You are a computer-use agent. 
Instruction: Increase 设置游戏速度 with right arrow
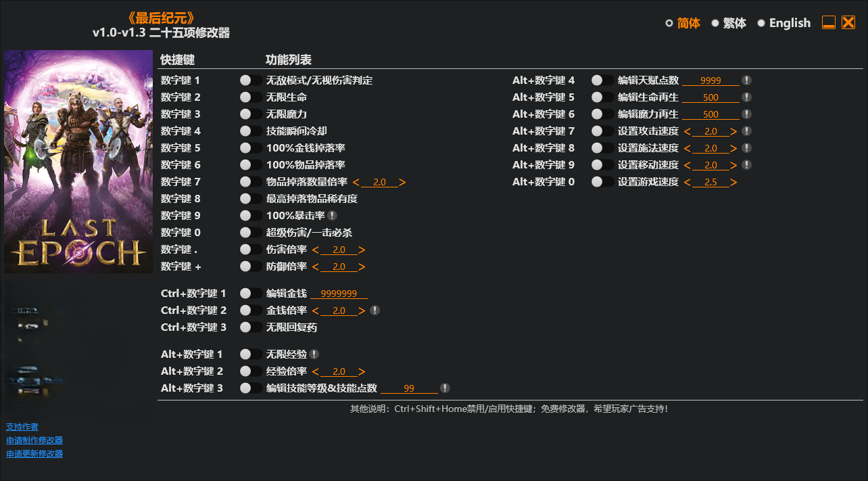click(x=733, y=182)
